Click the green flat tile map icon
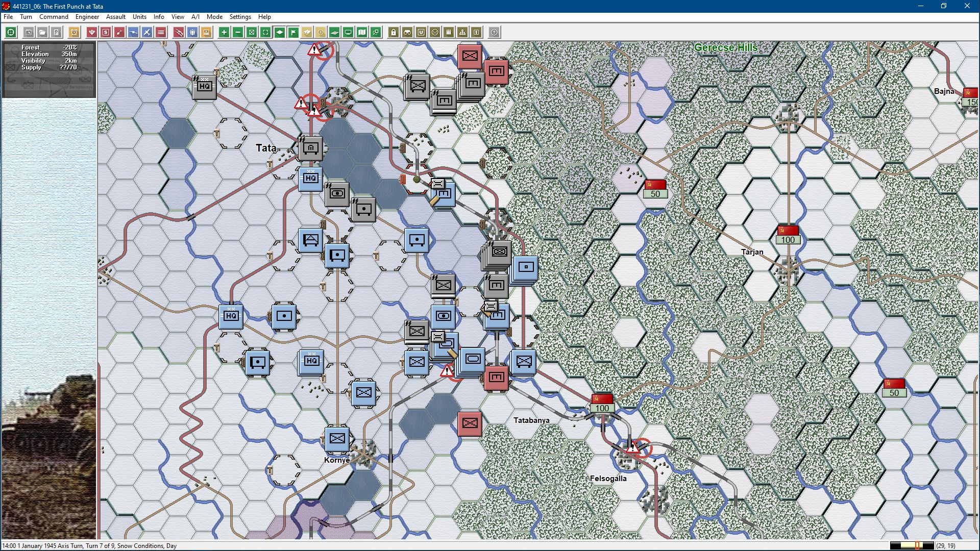Image resolution: width=980 pixels, height=551 pixels. click(334, 32)
